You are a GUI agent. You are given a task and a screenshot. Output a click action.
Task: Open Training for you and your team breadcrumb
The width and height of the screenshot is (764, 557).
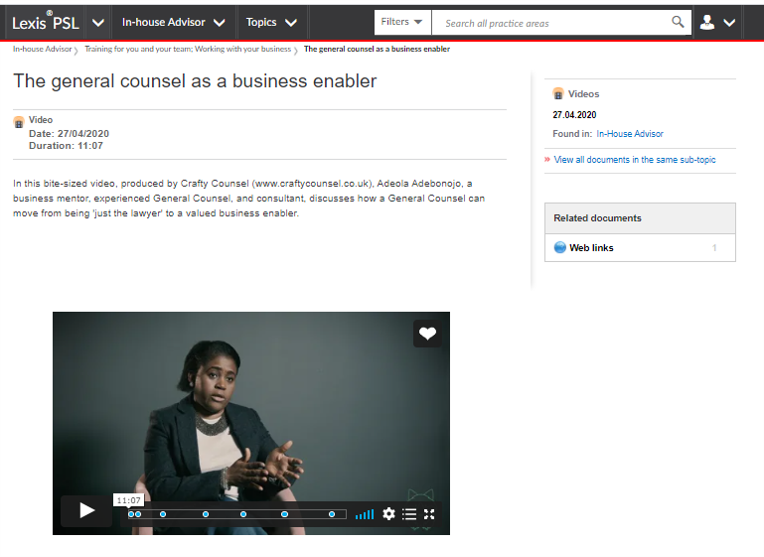pos(188,49)
